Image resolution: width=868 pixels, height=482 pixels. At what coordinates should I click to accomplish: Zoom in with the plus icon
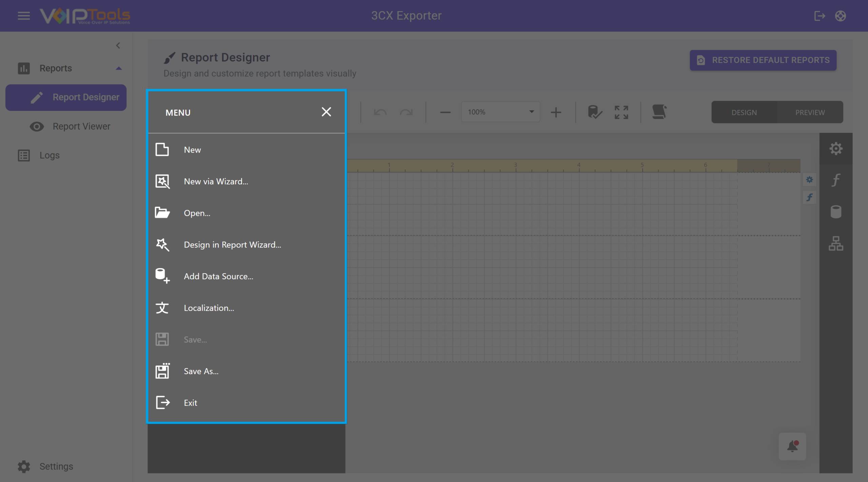coord(556,112)
